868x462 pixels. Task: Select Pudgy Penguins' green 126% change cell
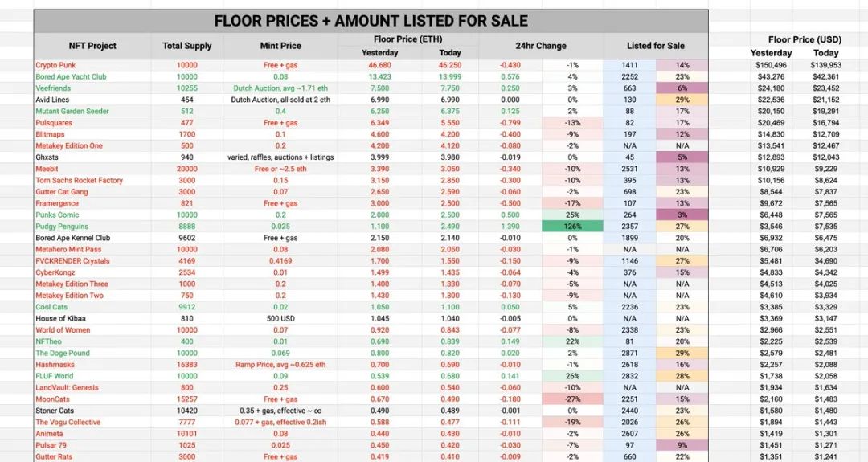pyautogui.click(x=572, y=227)
